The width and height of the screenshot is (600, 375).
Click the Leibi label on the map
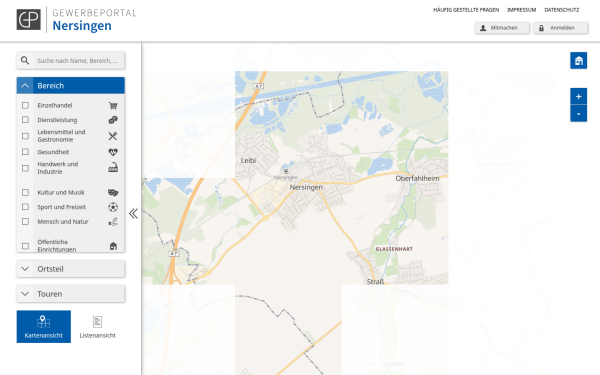tap(248, 161)
